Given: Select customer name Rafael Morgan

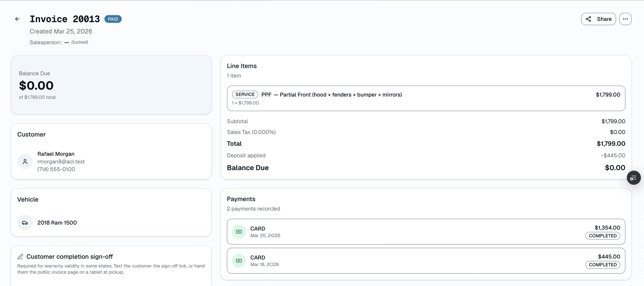Looking at the screenshot, I should (x=56, y=154).
